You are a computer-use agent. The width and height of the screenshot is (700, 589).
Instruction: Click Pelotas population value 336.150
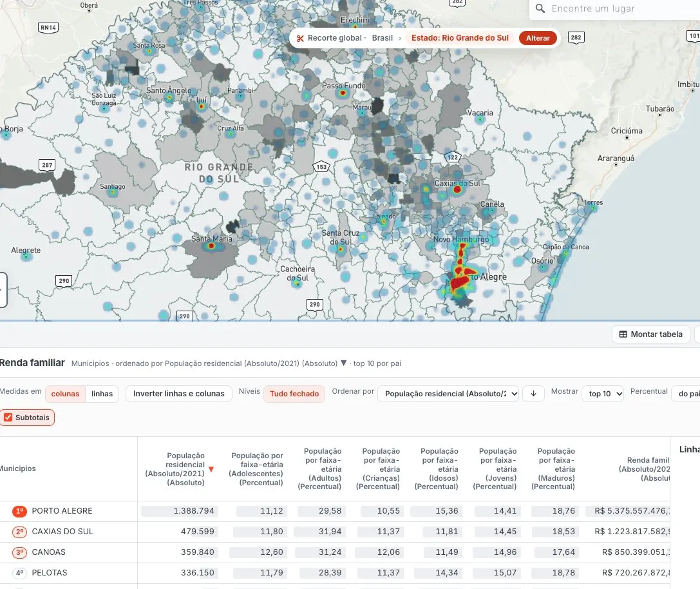[x=197, y=572]
